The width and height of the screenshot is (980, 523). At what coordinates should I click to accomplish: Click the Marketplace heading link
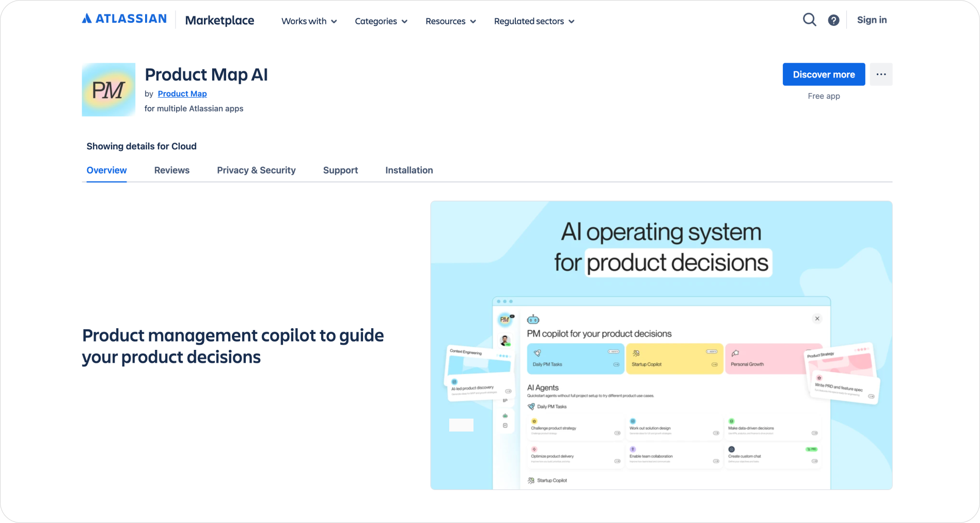219,21
